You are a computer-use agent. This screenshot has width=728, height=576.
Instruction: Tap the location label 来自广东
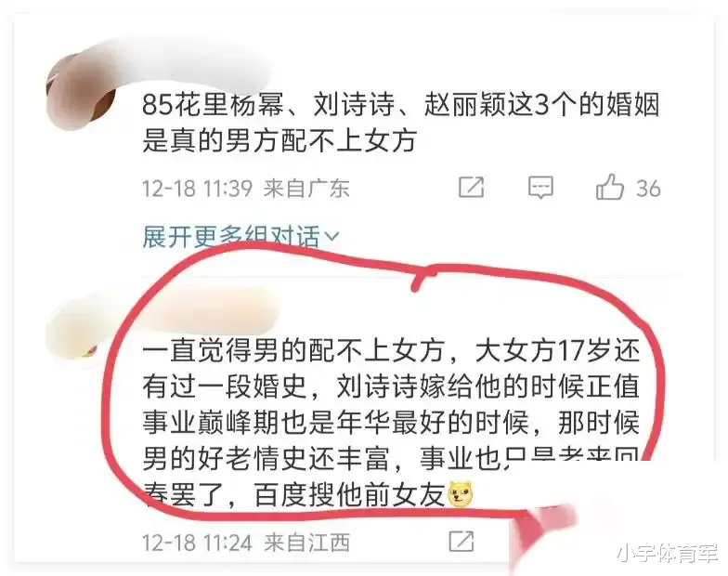pos(306,189)
